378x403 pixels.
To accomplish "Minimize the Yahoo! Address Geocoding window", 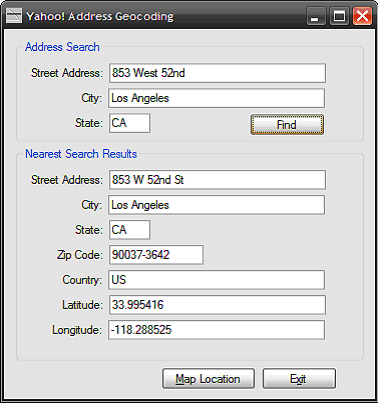I will coord(316,16).
